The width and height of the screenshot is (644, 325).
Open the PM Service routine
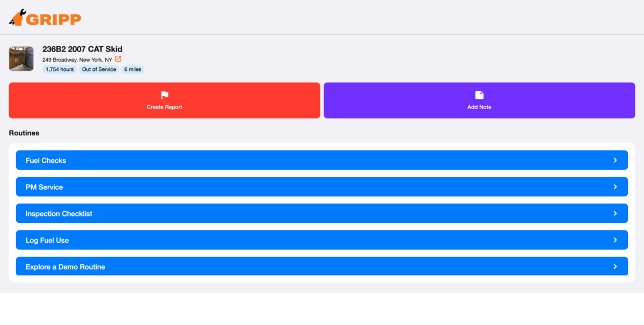(45, 187)
